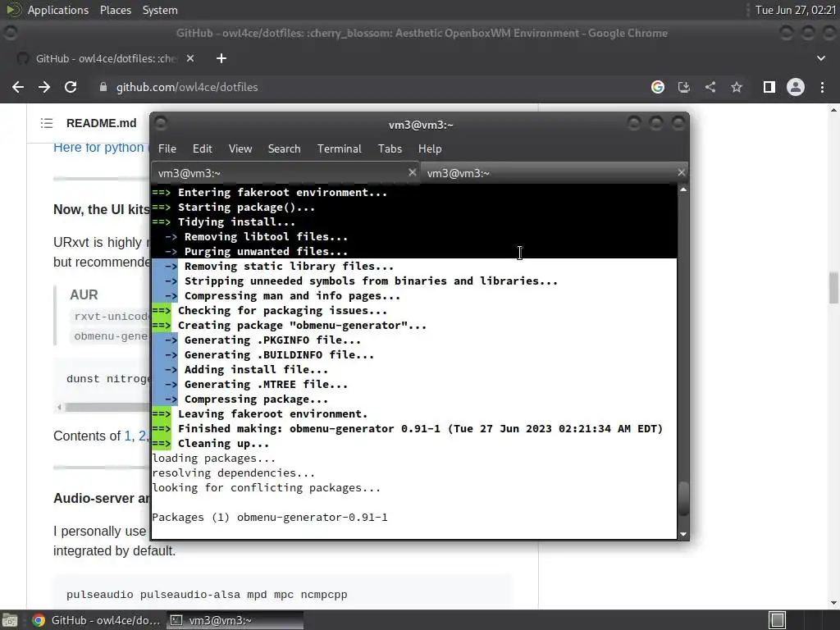Expand Chrome tab search chevron
The width and height of the screenshot is (840, 630).
(x=821, y=58)
